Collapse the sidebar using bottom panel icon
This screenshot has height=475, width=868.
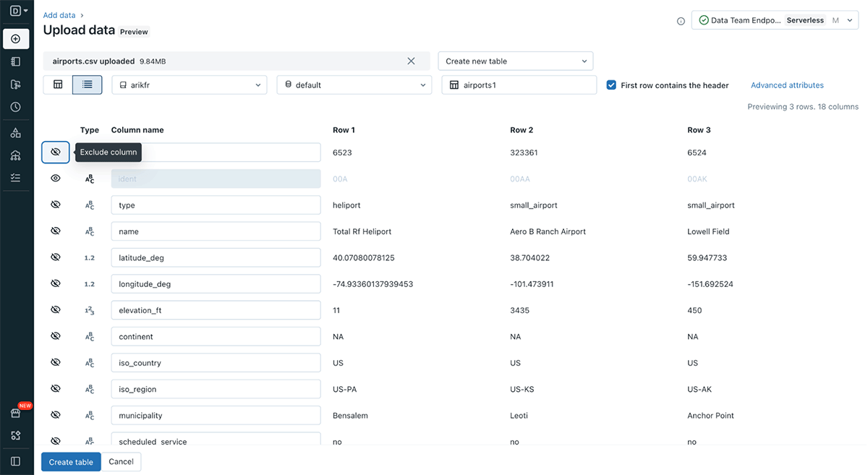coord(16,461)
